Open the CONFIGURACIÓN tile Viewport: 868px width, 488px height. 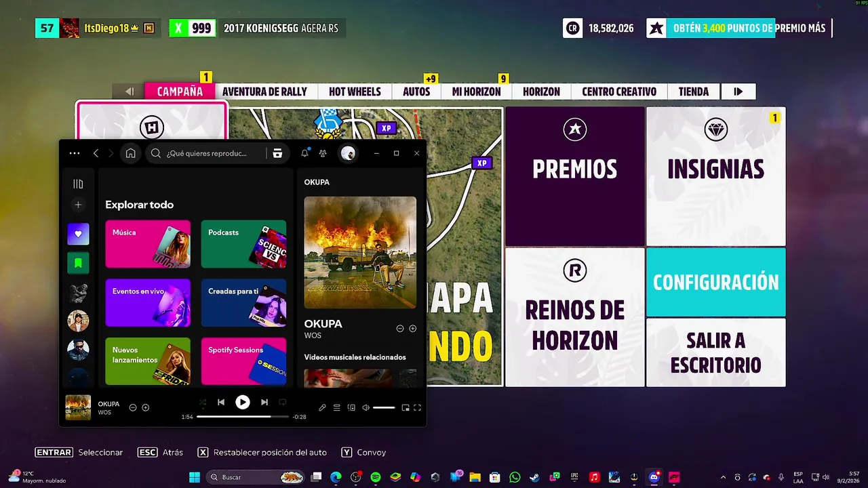(x=716, y=282)
